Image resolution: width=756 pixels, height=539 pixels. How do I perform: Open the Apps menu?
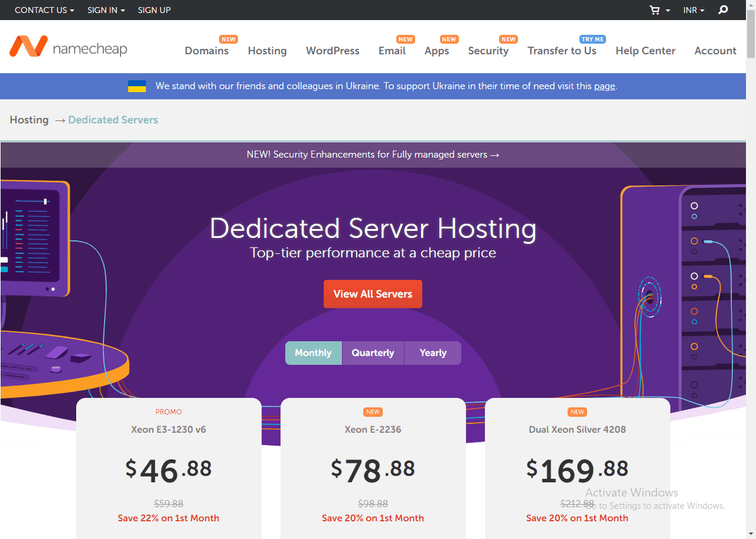437,51
